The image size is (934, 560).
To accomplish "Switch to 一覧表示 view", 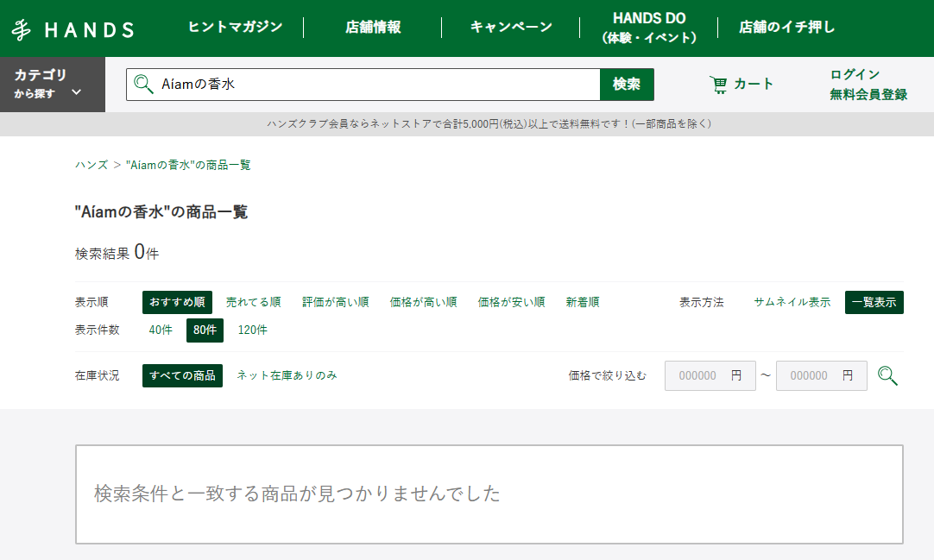I will pos(874,302).
